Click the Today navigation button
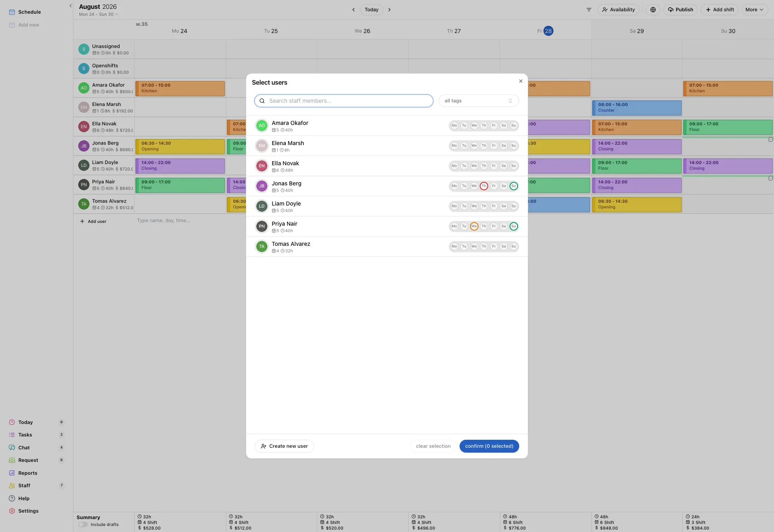This screenshot has width=774, height=532. (x=371, y=10)
